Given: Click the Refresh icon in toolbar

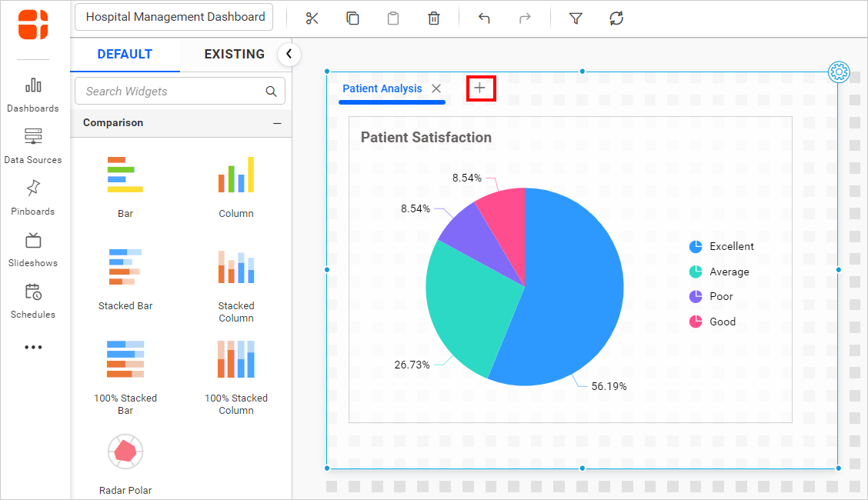Looking at the screenshot, I should (616, 18).
